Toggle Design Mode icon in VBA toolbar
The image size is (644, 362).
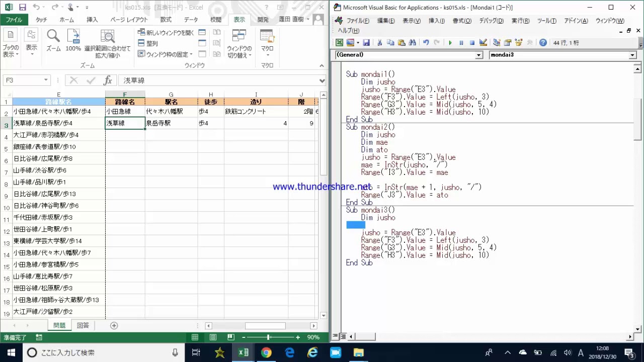pos(483,43)
